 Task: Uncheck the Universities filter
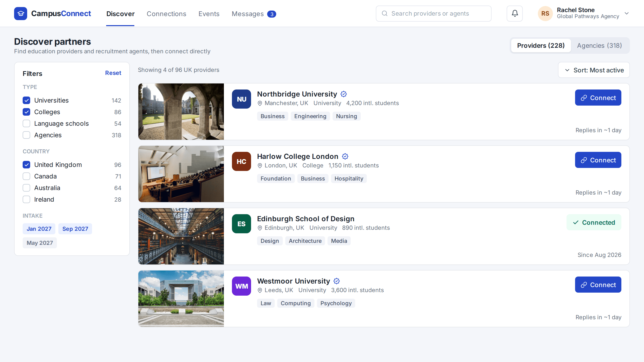[26, 100]
